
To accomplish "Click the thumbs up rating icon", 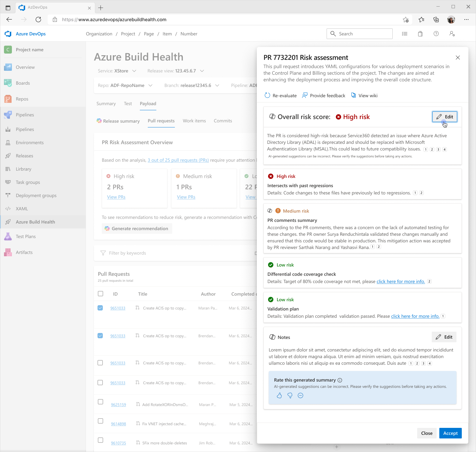I will pyautogui.click(x=279, y=395).
